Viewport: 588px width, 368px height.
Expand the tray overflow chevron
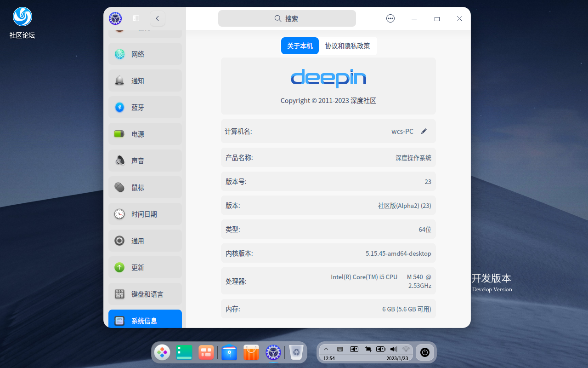coord(326,349)
